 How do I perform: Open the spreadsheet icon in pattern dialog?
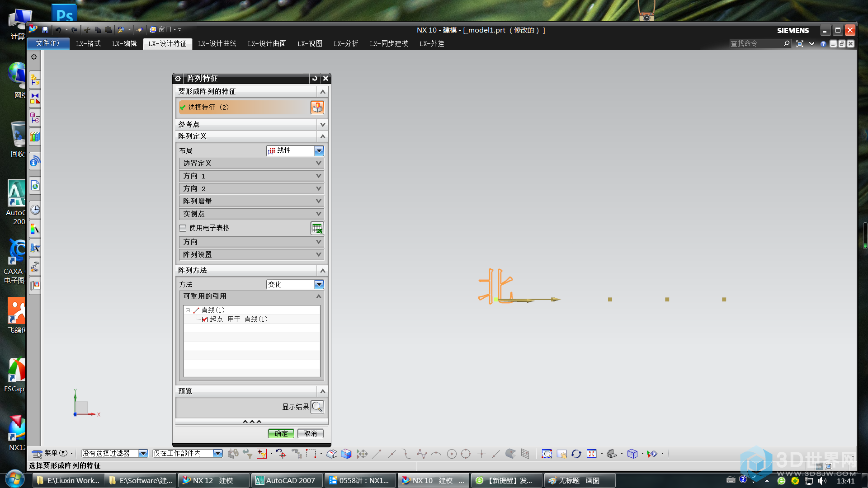[x=317, y=228]
